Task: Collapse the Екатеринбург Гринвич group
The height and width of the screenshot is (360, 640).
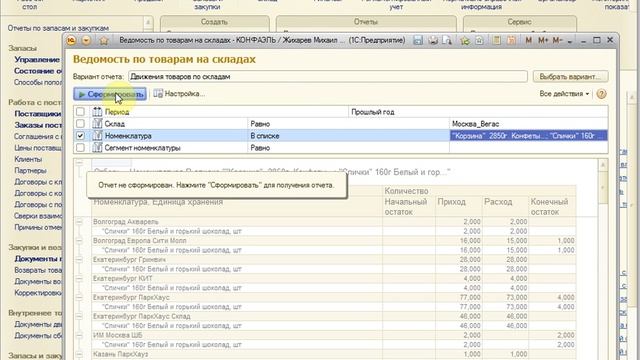Action: (x=79, y=260)
